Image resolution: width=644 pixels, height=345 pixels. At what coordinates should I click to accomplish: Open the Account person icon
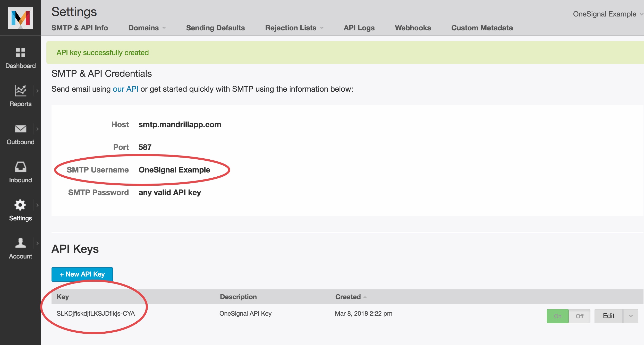(21, 243)
